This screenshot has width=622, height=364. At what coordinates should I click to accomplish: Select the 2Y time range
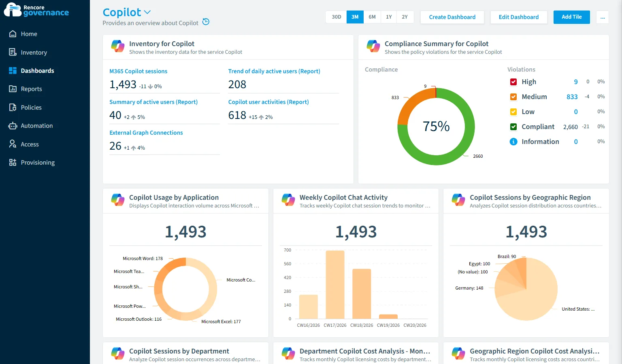click(405, 17)
